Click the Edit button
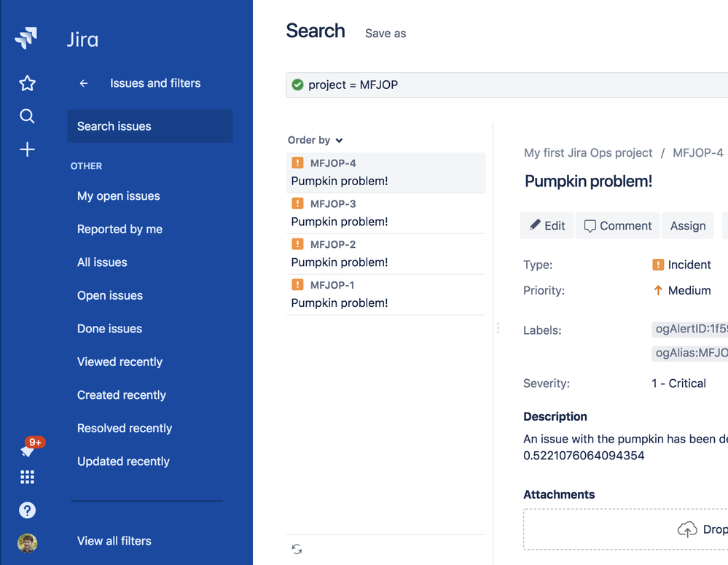The width and height of the screenshot is (728, 565). (x=547, y=226)
